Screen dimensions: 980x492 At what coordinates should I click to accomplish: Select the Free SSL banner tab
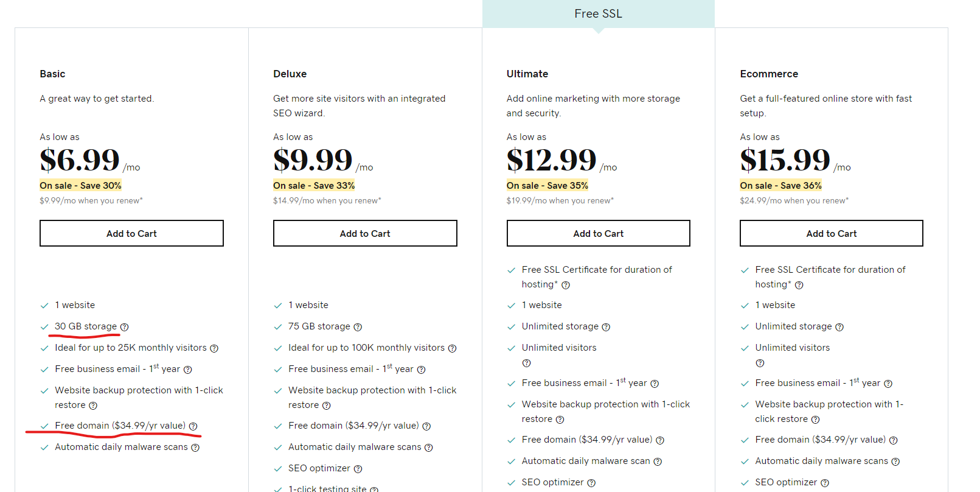click(599, 13)
